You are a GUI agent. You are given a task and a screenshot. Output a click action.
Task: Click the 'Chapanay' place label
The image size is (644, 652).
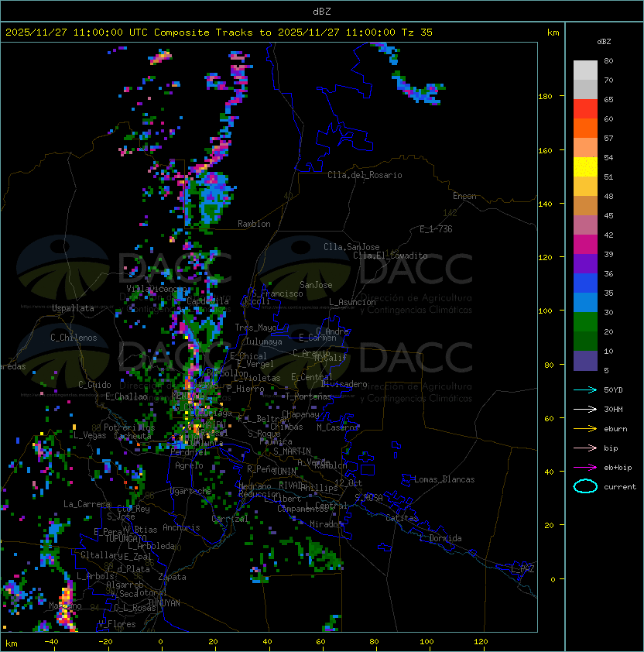300,414
